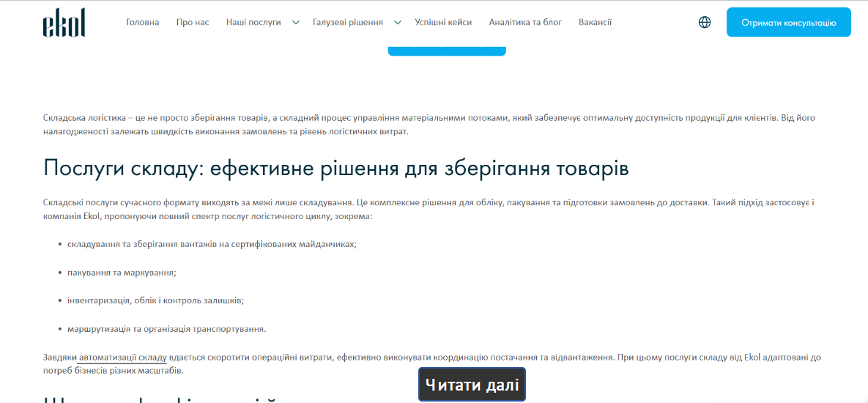The width and height of the screenshot is (868, 403).
Task: Open Успішні кейси page
Action: tap(443, 22)
